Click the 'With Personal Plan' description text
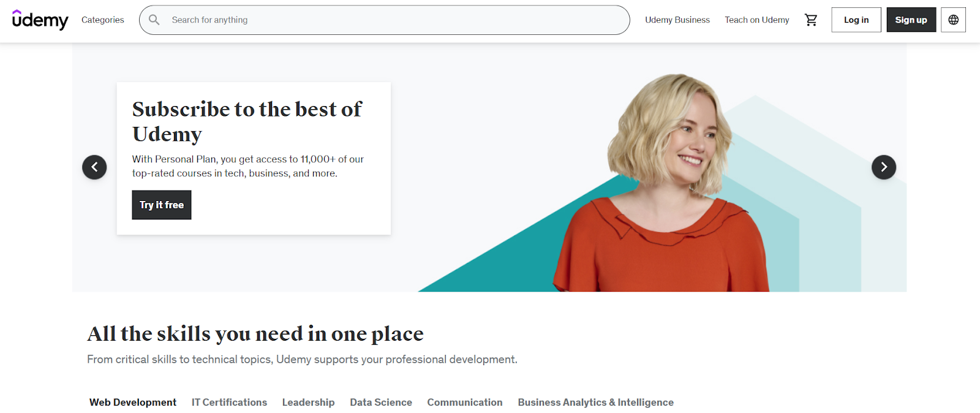Image resolution: width=980 pixels, height=413 pixels. point(248,166)
